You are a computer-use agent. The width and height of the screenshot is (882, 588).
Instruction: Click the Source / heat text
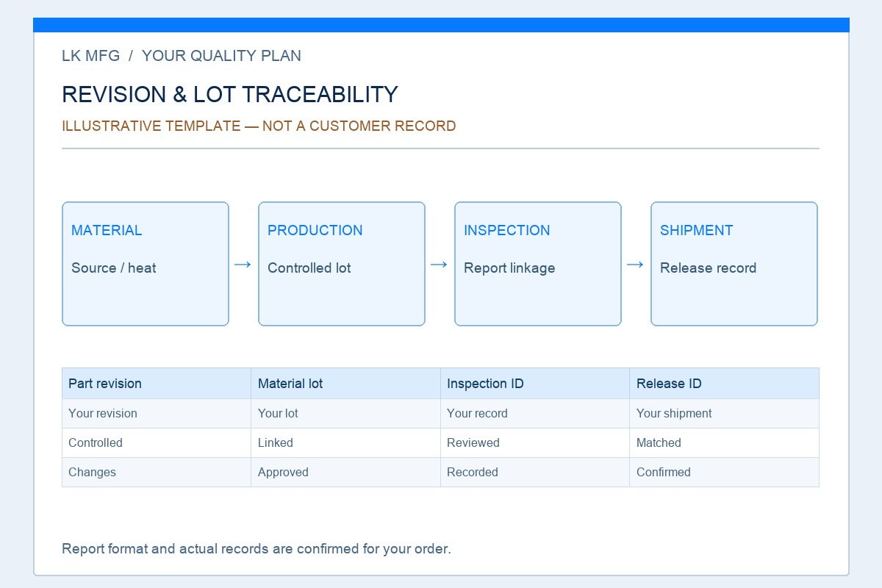tap(114, 268)
